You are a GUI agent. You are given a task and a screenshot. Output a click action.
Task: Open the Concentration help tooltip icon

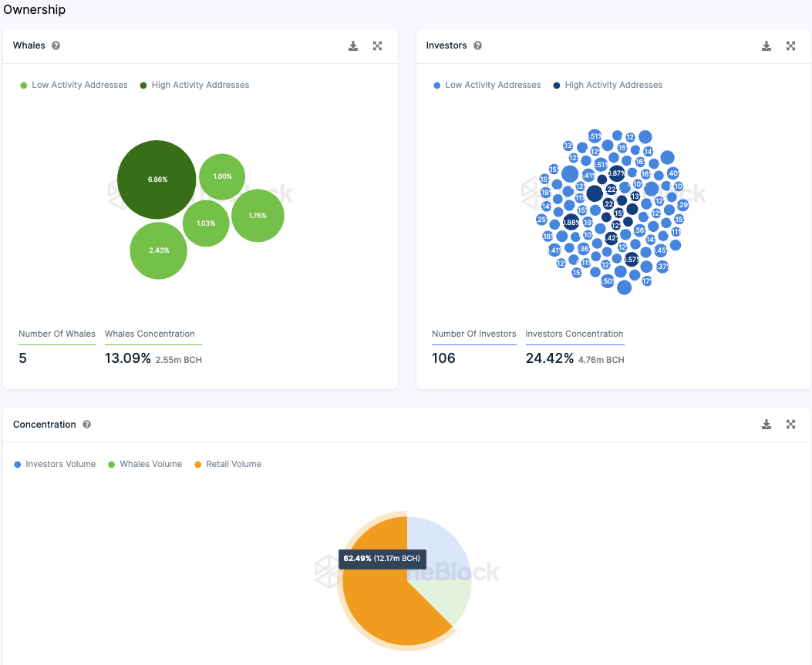(x=86, y=425)
